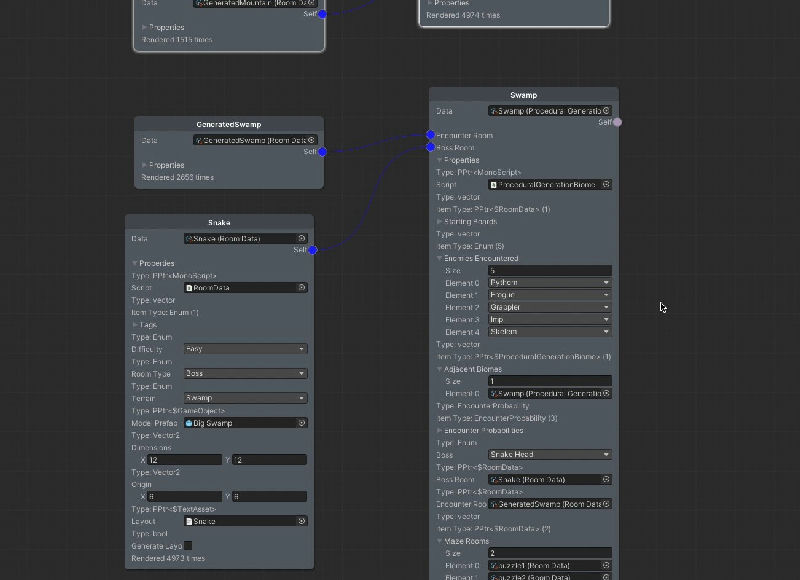
Task: Click the Self output port of GeneratedSwamp node
Action: point(322,152)
